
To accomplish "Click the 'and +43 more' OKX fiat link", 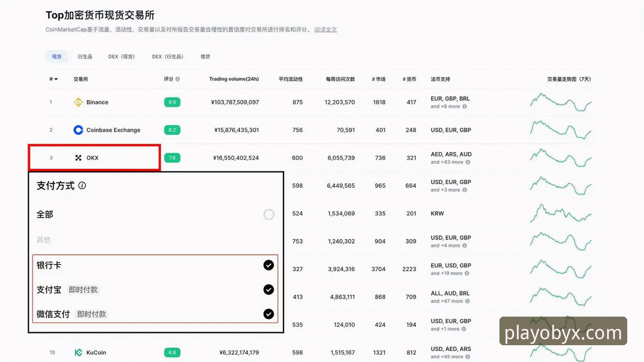I will [447, 162].
